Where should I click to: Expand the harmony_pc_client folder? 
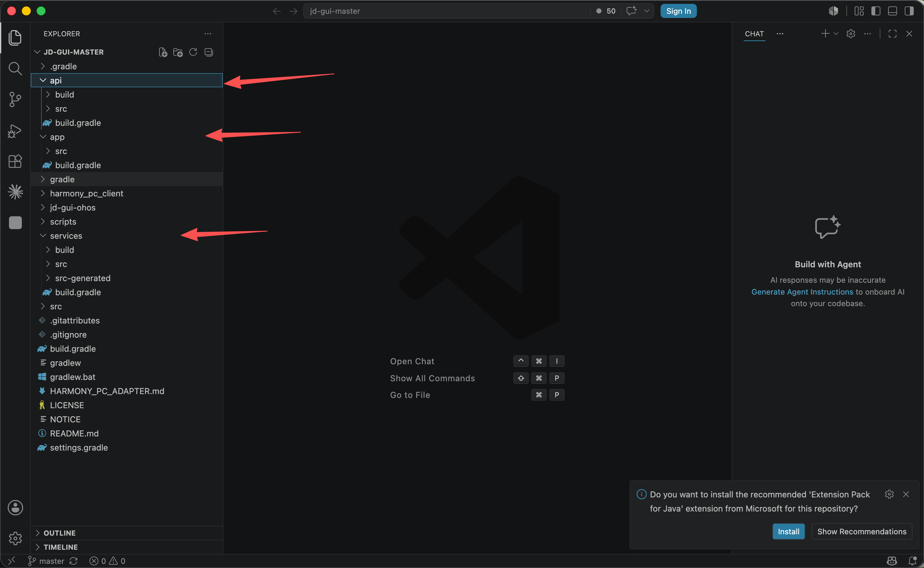coord(126,194)
